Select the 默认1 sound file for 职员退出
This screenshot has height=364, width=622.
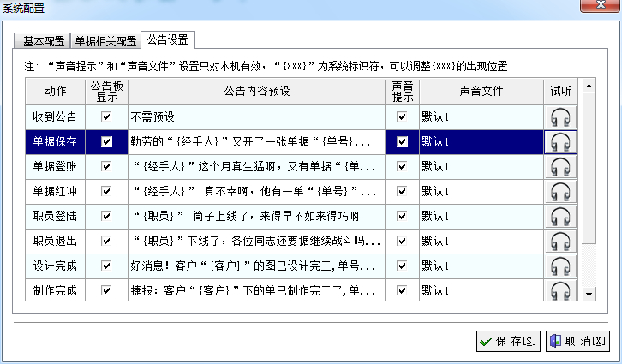(480, 241)
